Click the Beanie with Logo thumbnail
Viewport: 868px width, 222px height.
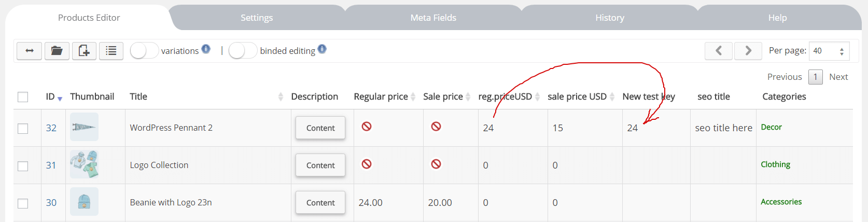pos(84,202)
